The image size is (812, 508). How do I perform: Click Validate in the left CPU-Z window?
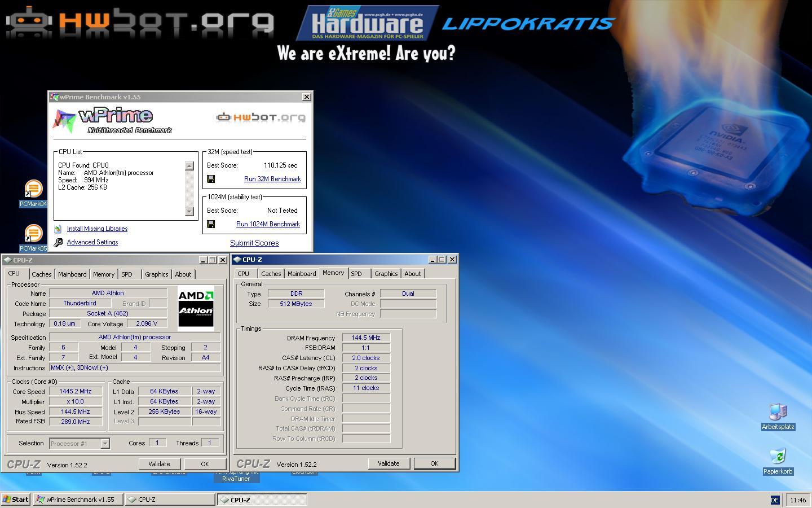pos(159,464)
